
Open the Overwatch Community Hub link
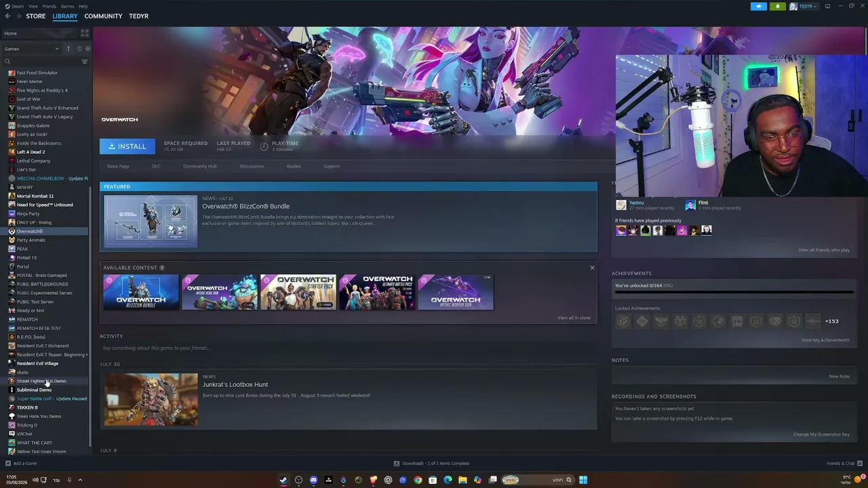pos(200,166)
